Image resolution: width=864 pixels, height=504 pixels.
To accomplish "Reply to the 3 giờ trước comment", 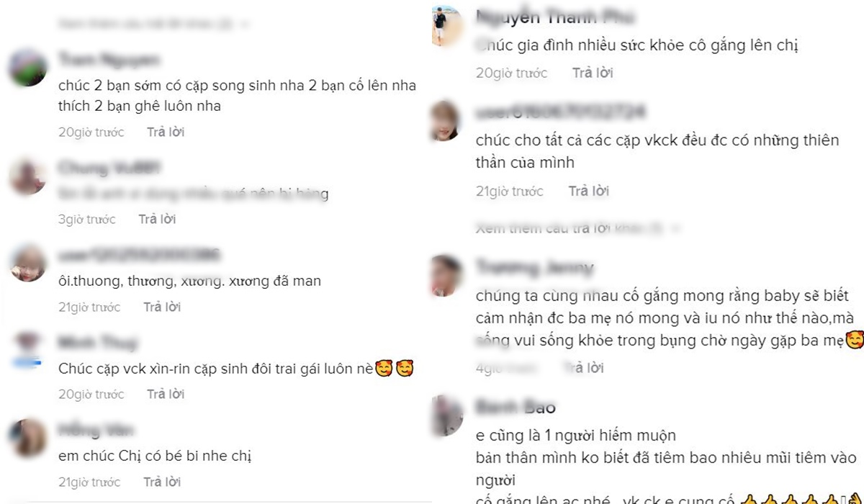I will pos(157,220).
